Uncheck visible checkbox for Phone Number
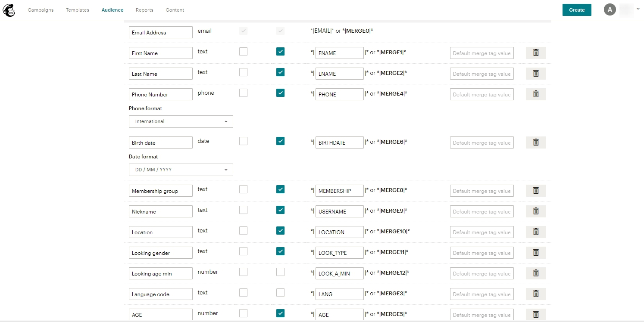 pos(281,93)
